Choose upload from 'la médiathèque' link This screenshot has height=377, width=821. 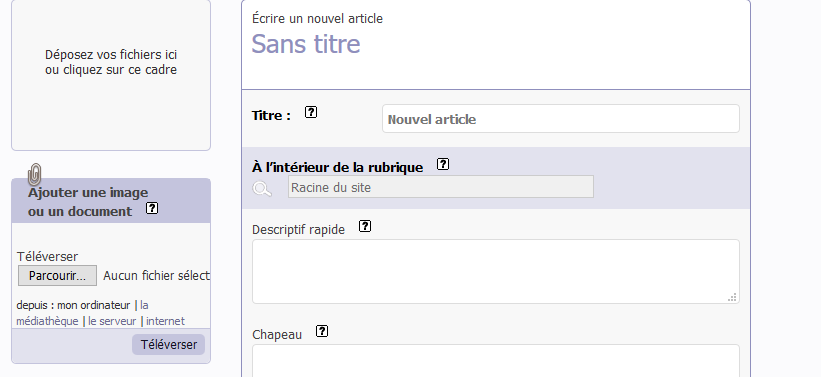click(82, 313)
